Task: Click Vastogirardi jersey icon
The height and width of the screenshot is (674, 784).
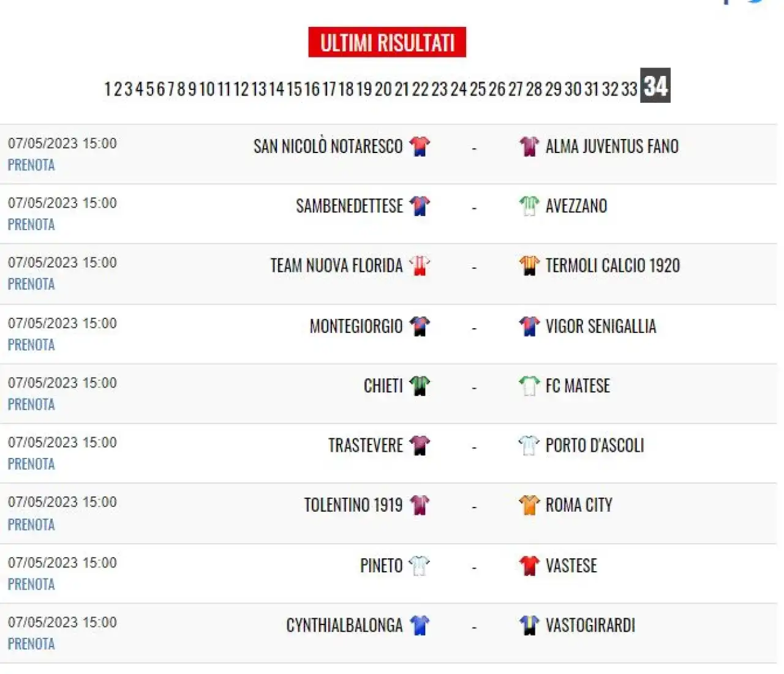Action: [x=529, y=625]
